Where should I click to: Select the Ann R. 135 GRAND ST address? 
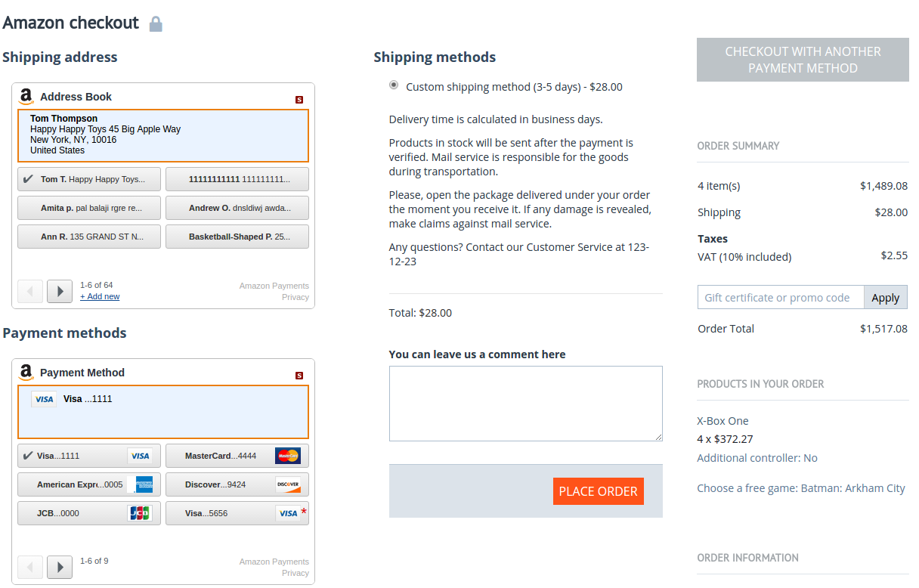pyautogui.click(x=89, y=237)
